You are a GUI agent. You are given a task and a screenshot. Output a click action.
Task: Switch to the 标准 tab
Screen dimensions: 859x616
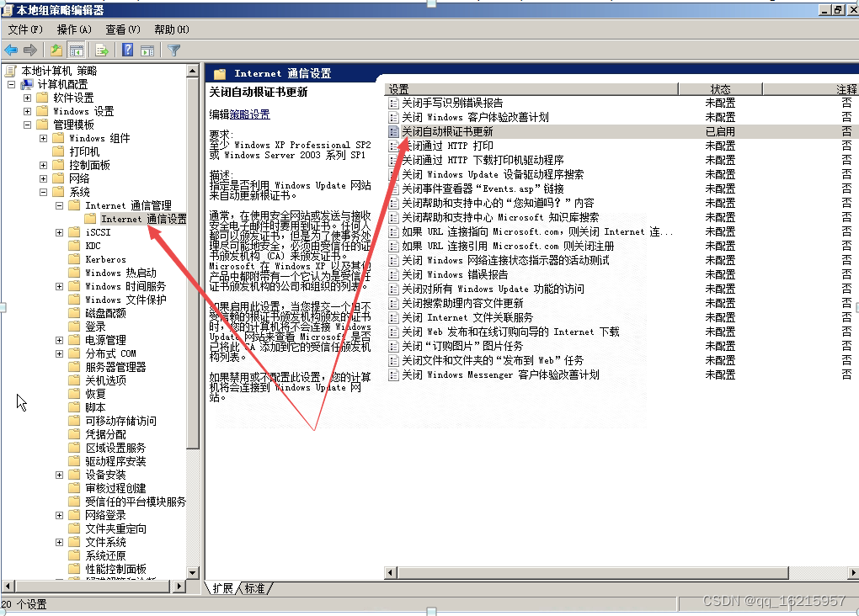254,588
